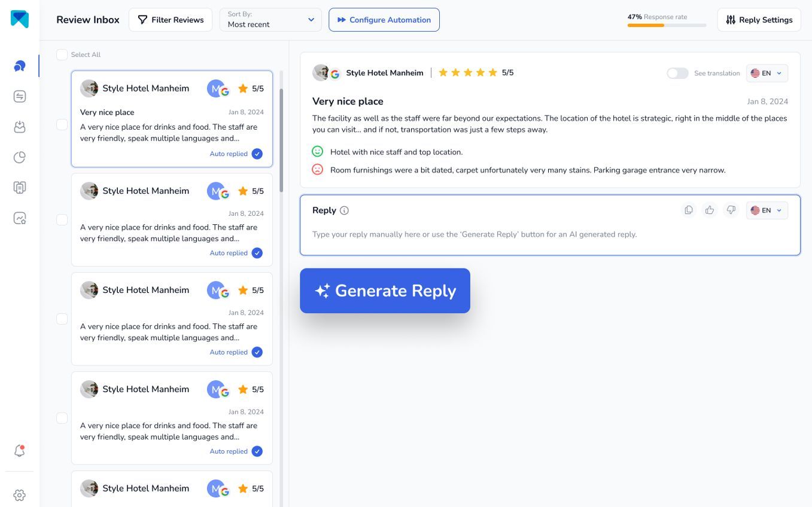The image size is (812, 507).
Task: Click the thumbs down reply icon
Action: point(731,210)
